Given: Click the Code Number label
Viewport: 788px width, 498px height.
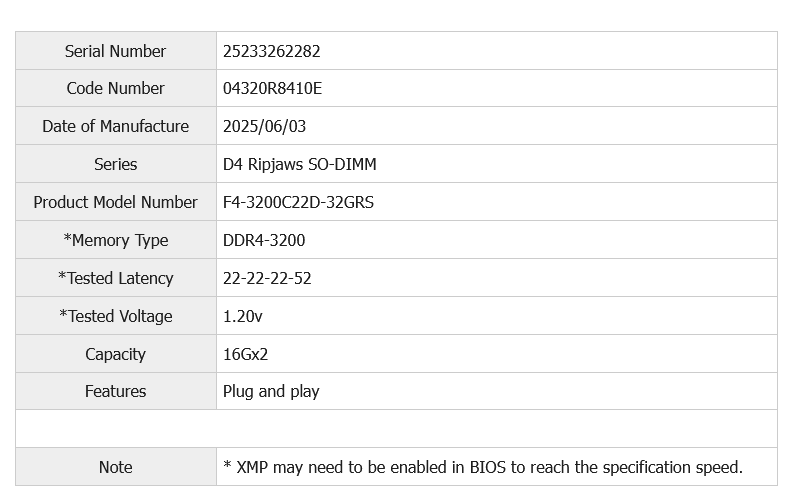Looking at the screenshot, I should click(115, 89).
